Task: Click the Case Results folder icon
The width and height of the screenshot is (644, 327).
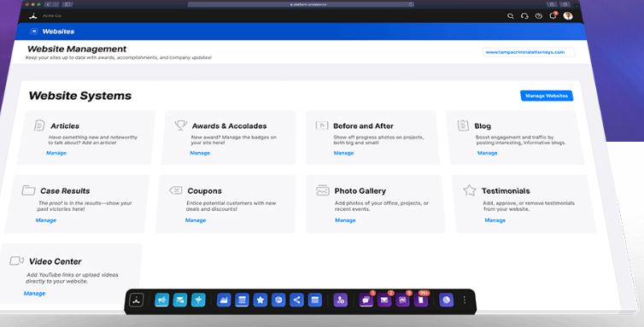Action: [x=28, y=190]
